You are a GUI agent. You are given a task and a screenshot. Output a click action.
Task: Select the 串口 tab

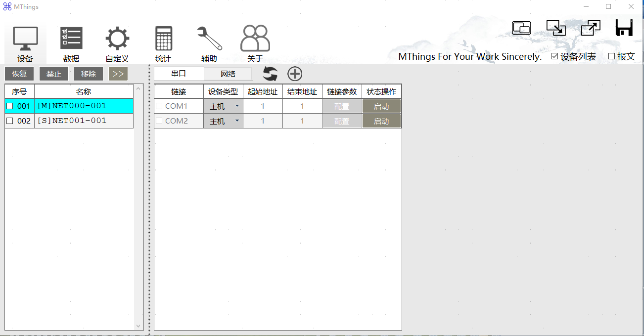coord(179,74)
